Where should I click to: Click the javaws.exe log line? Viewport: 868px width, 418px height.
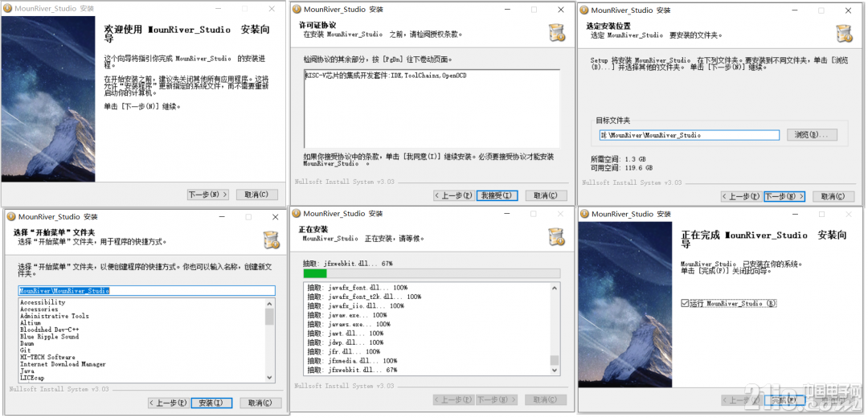click(349, 324)
